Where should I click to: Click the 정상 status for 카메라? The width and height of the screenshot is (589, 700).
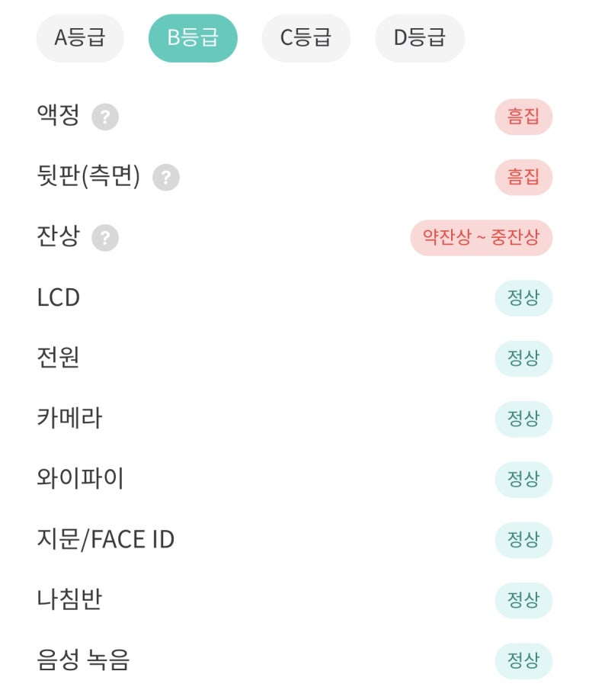tap(523, 419)
